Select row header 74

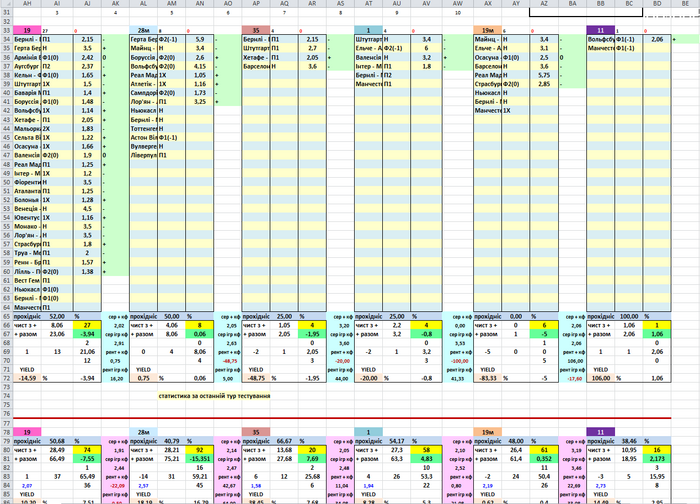[6, 396]
